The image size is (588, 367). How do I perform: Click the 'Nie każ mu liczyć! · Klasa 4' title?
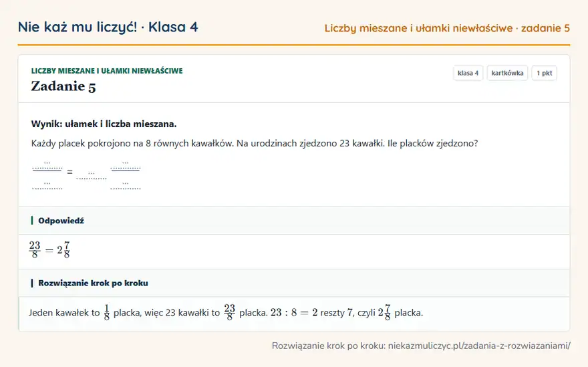[108, 27]
